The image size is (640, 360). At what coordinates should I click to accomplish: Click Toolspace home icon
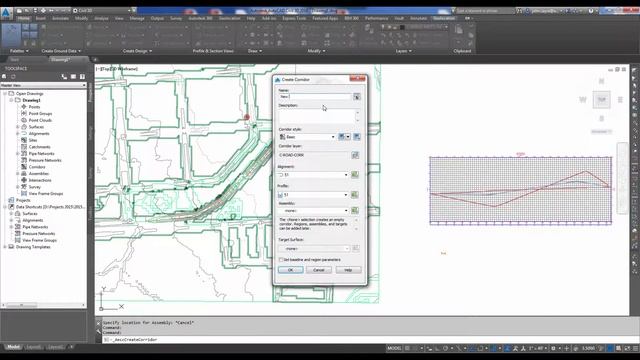4,77
